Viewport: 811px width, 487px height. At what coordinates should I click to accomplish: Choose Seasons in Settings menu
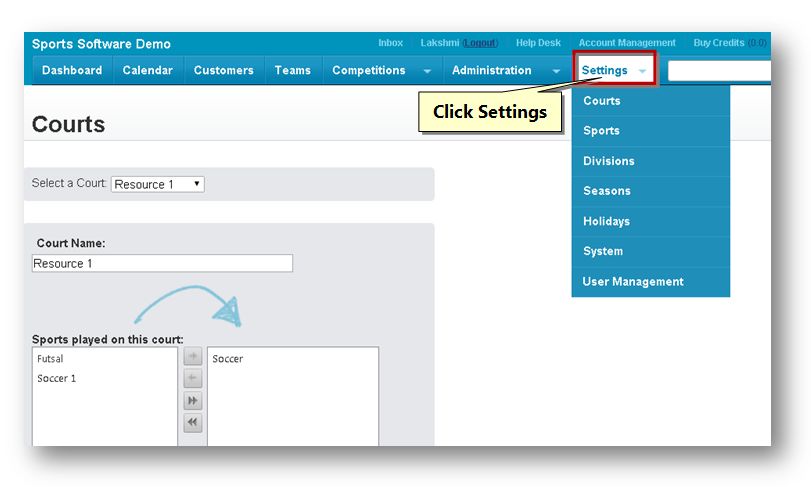click(651, 191)
